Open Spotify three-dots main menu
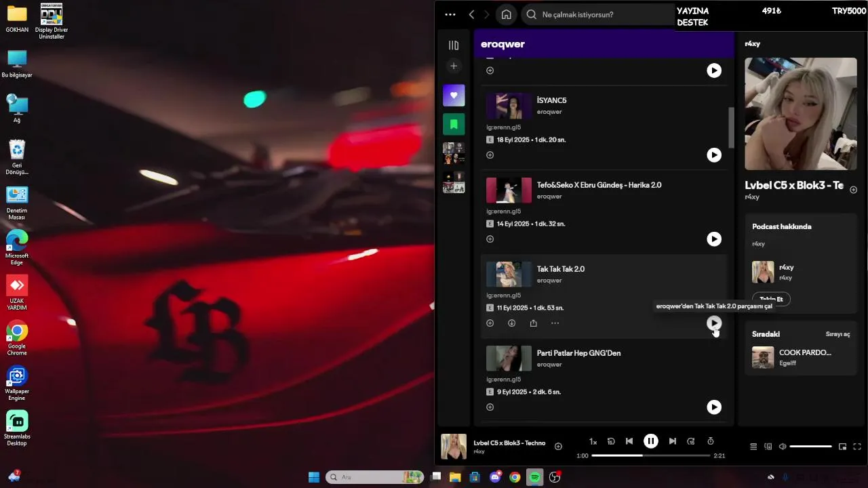868x488 pixels. [450, 14]
